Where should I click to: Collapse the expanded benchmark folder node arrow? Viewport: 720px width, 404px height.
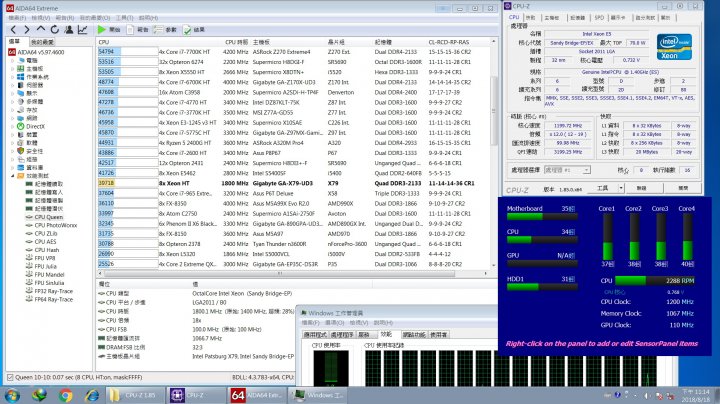pos(12,176)
